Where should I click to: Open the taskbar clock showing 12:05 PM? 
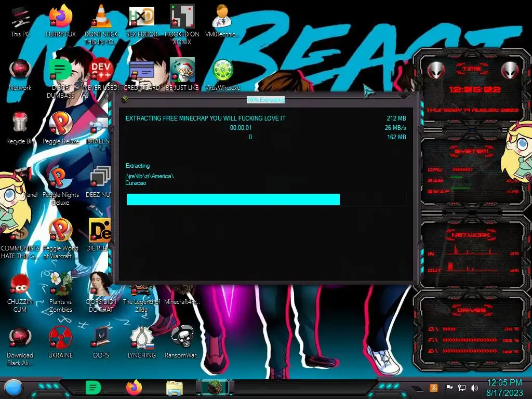point(504,388)
